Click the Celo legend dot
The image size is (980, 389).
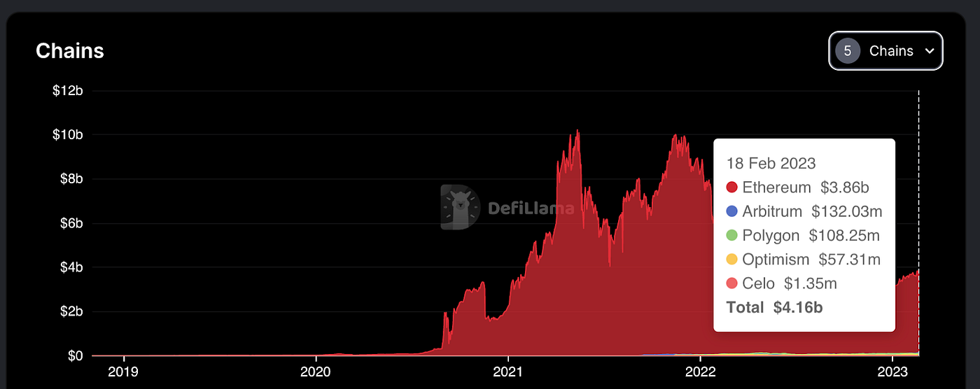click(732, 283)
